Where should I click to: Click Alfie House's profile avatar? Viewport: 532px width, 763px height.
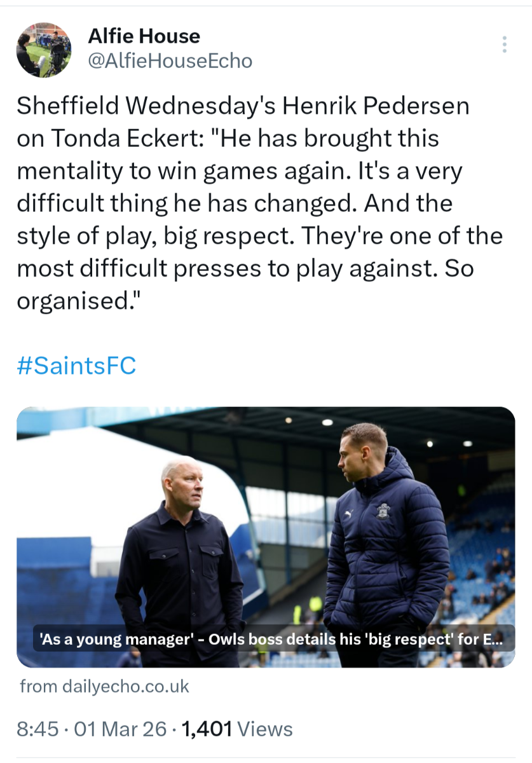[43, 51]
